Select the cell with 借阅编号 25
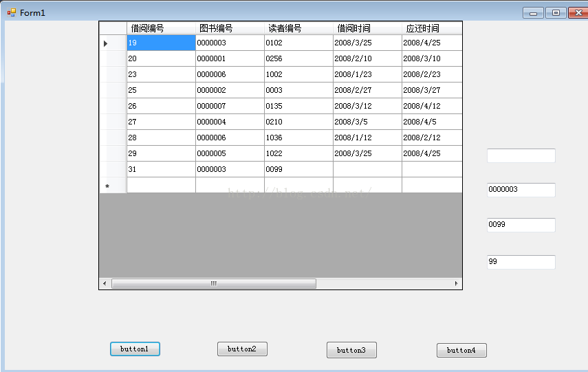The width and height of the screenshot is (588, 372). [x=161, y=90]
